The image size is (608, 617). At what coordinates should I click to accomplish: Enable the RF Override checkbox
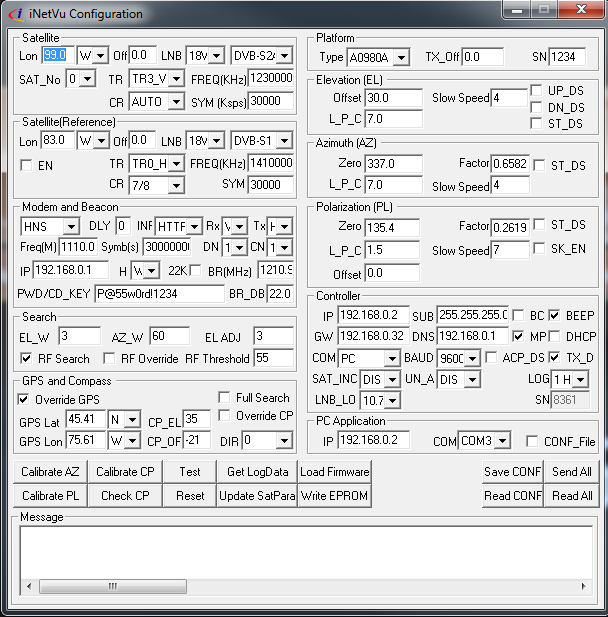109,358
